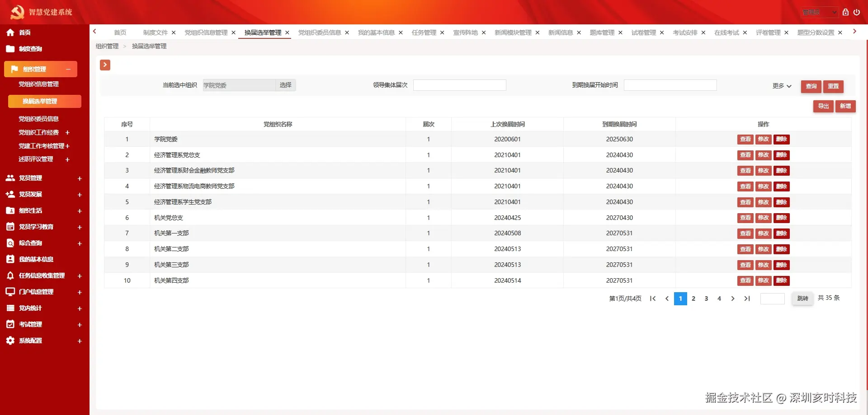Click the 到期换届开始时间 input field
This screenshot has height=415, width=868.
(670, 85)
